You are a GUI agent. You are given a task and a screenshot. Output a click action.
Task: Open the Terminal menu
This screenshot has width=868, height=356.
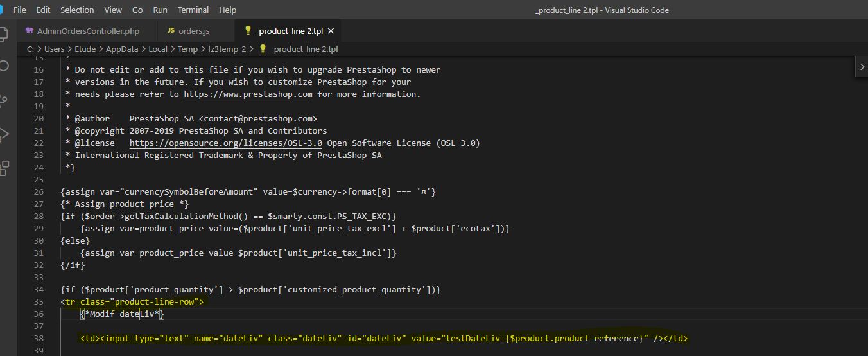tap(193, 10)
